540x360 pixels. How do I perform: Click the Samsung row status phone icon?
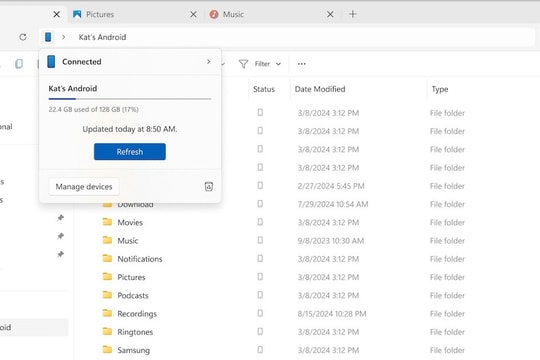coord(260,350)
